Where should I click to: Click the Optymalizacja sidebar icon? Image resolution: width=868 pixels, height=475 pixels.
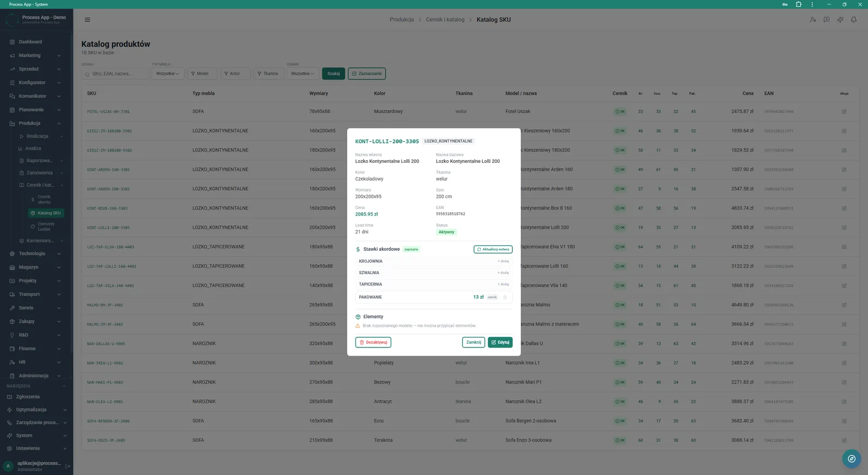[x=9, y=410]
